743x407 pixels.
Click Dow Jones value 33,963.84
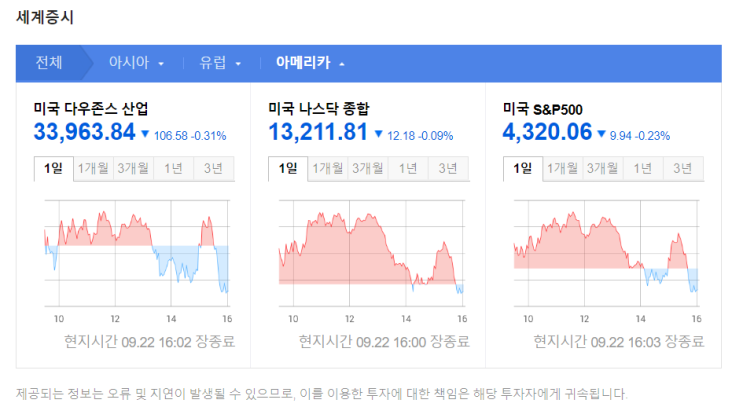click(84, 132)
